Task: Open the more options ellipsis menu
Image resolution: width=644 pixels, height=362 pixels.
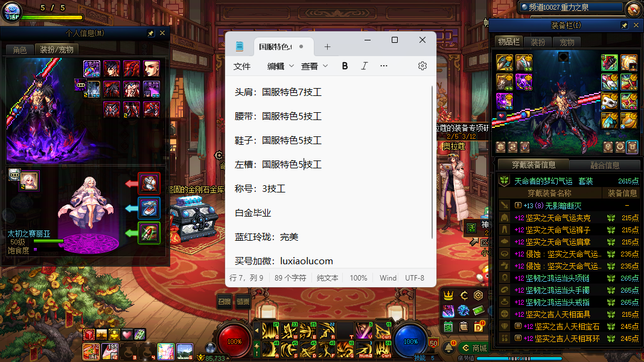Action: (x=384, y=66)
